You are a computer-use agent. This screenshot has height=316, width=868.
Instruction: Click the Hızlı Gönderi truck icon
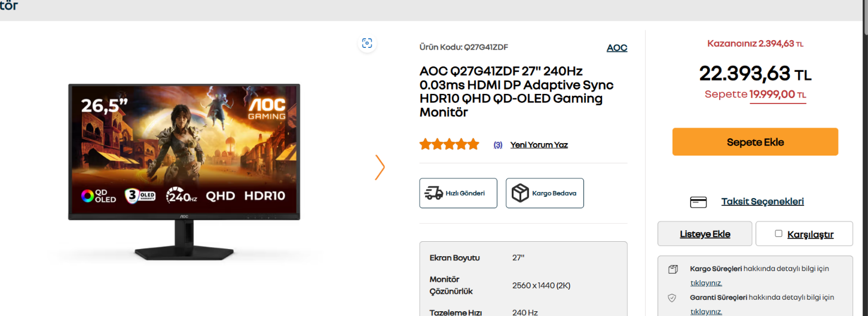tap(433, 193)
